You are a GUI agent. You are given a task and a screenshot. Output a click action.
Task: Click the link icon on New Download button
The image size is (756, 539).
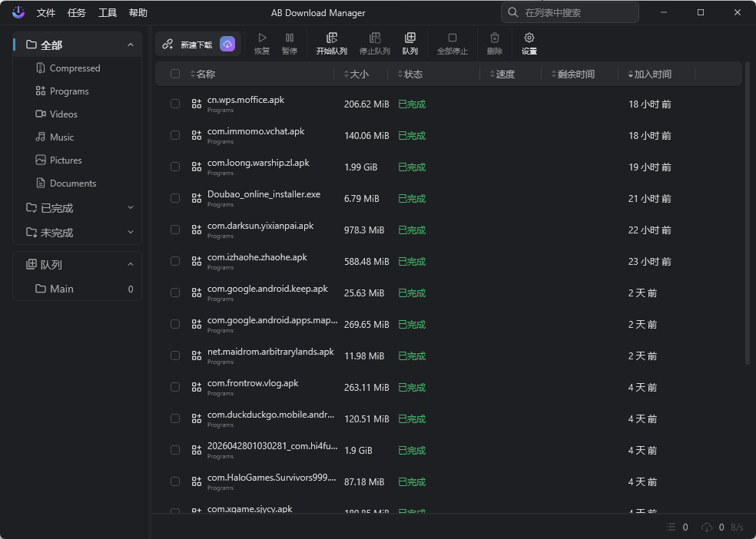tap(167, 45)
